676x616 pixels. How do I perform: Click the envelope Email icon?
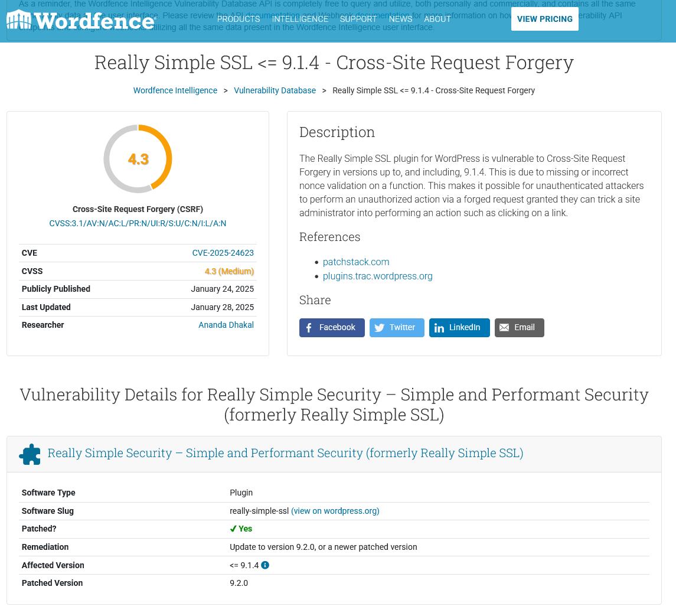tap(504, 328)
